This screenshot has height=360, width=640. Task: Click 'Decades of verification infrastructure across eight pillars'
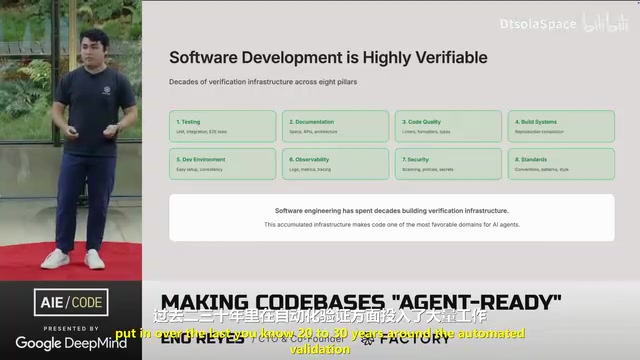(x=263, y=82)
